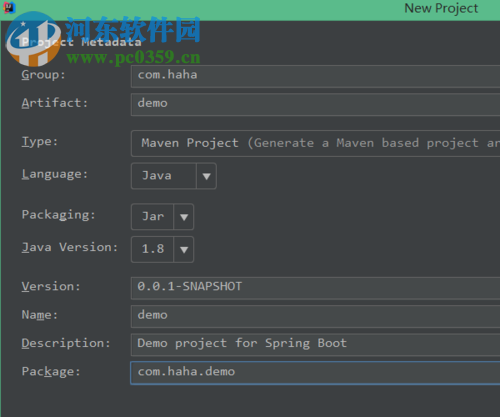Open the Packaging dropdown arrow next to Jar
The height and width of the screenshot is (417, 500).
coord(183,217)
